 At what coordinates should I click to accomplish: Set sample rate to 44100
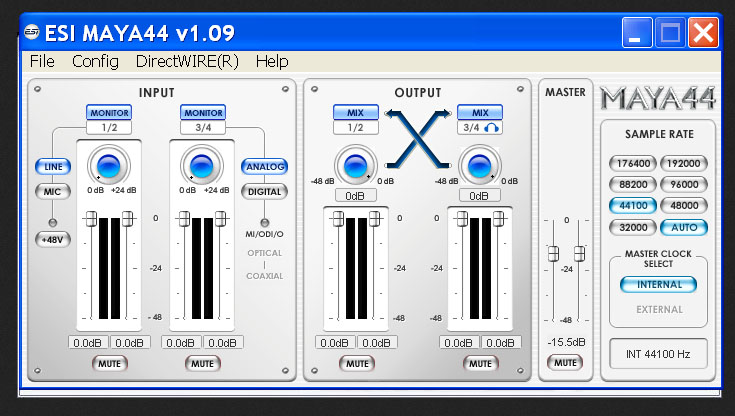[633, 205]
